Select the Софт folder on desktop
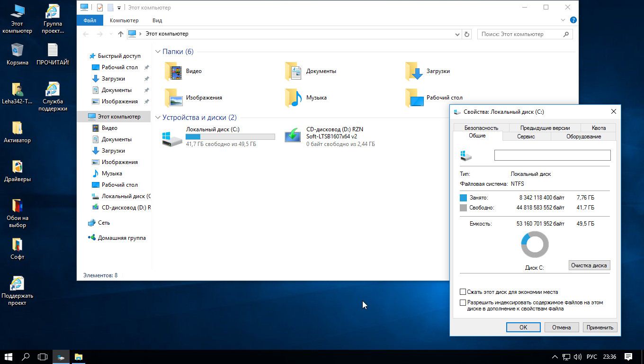 pos(17,248)
